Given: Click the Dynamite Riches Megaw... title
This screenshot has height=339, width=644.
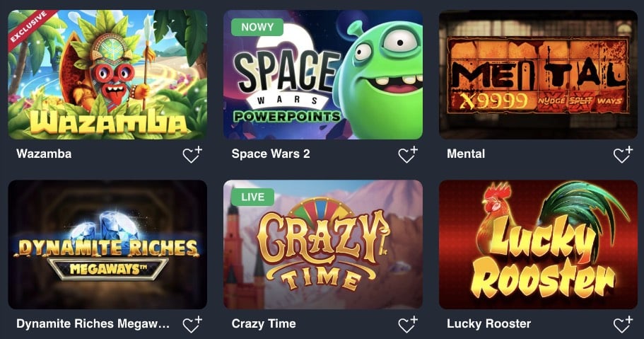Looking at the screenshot, I should (x=93, y=323).
